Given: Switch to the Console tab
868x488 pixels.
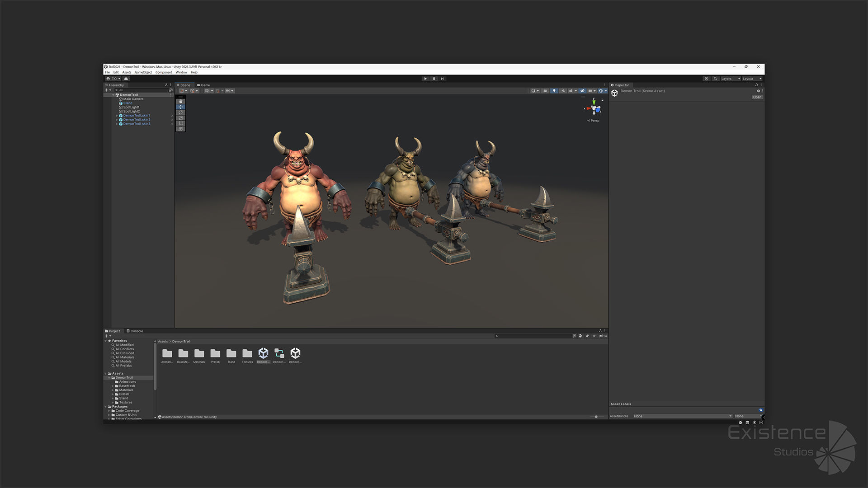Looking at the screenshot, I should point(135,331).
